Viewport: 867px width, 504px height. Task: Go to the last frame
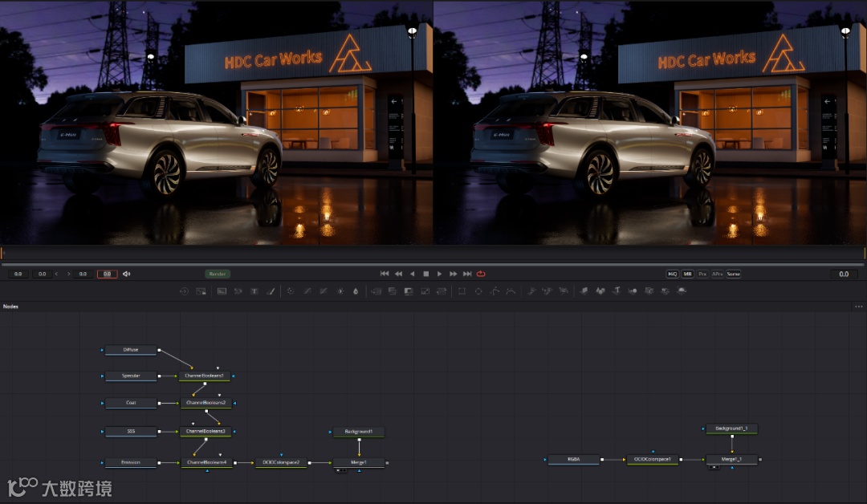click(x=467, y=274)
